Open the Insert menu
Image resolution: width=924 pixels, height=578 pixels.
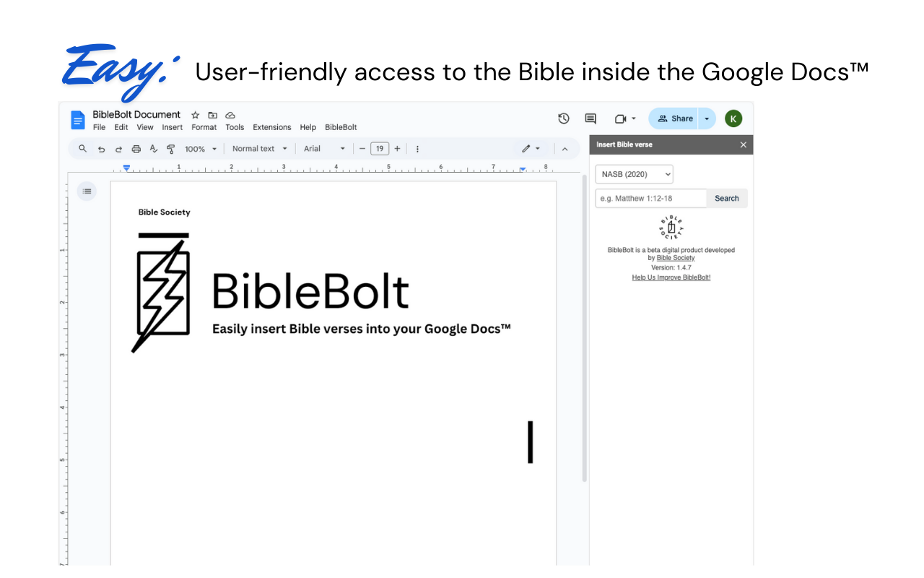(x=173, y=127)
